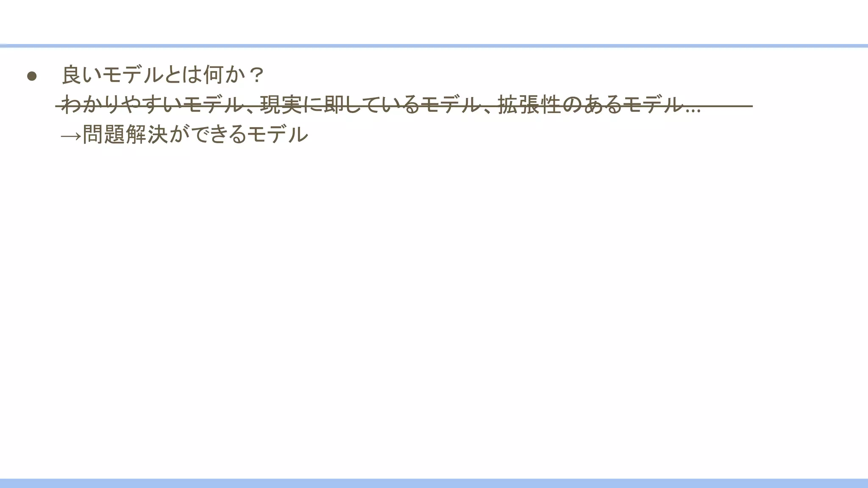868x488 pixels.
Task: Click the strikethrough line's tail past the ellipsis
Action: coord(727,106)
